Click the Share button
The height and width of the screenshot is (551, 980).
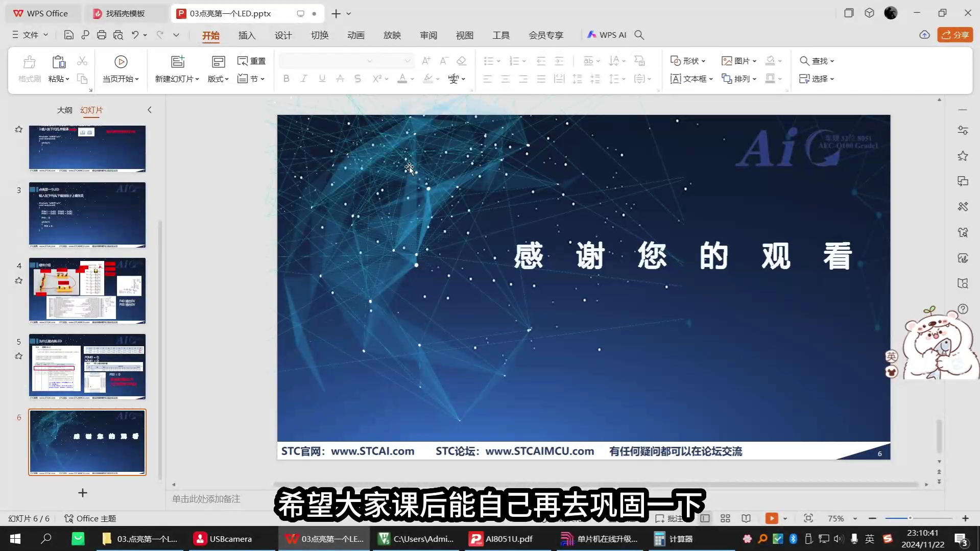tap(955, 35)
